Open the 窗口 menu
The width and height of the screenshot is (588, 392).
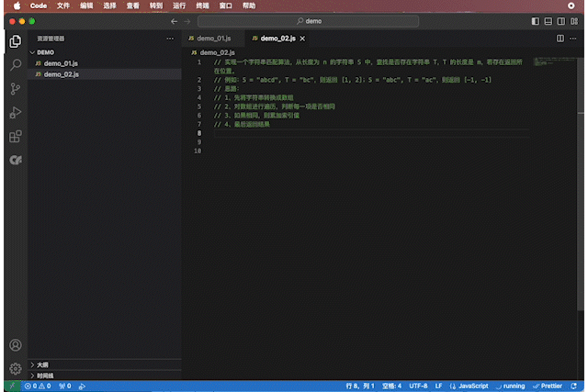click(x=226, y=6)
